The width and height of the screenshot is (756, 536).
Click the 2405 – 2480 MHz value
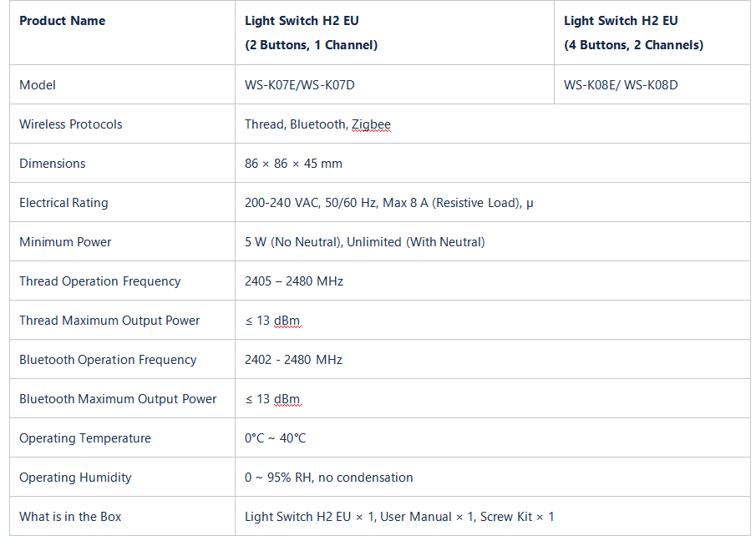pos(294,281)
